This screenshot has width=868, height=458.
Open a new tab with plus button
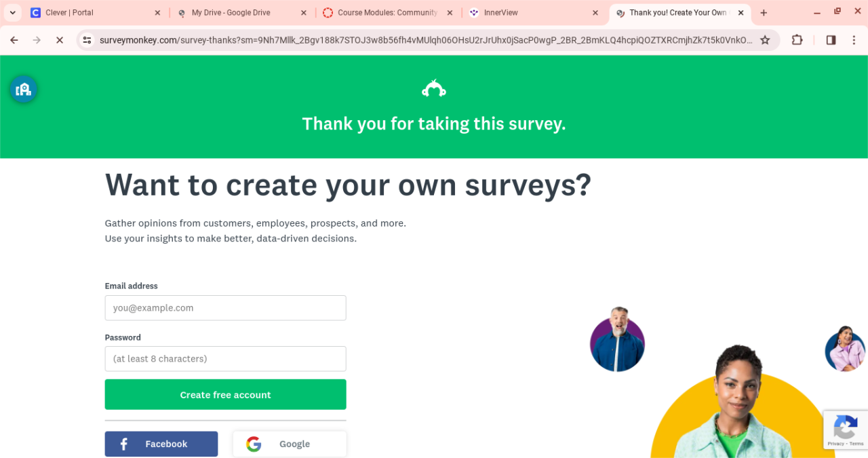pos(764,13)
